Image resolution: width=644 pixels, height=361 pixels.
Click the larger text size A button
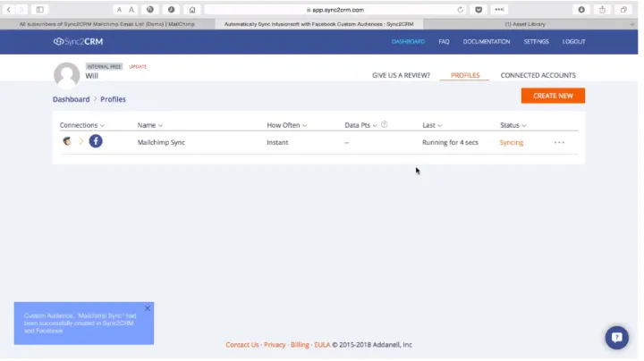pyautogui.click(x=131, y=10)
